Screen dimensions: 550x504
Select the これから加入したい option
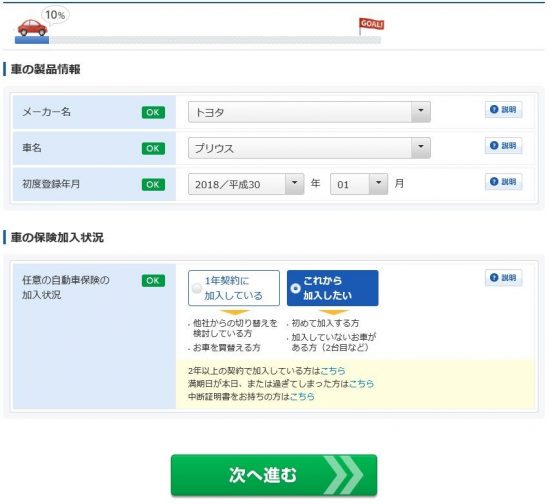(333, 288)
